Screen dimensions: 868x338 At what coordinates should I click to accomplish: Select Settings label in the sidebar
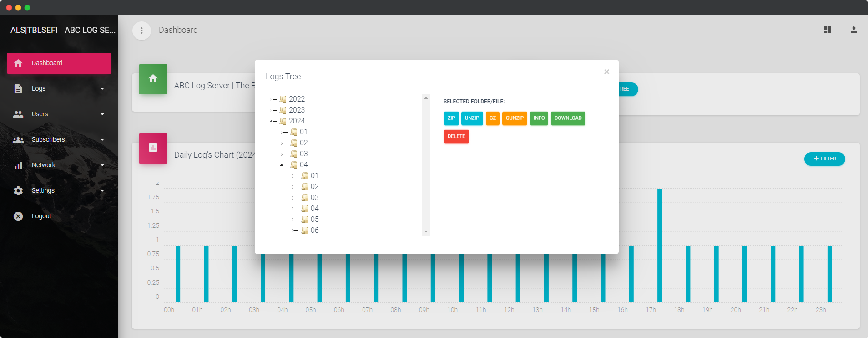pyautogui.click(x=43, y=191)
